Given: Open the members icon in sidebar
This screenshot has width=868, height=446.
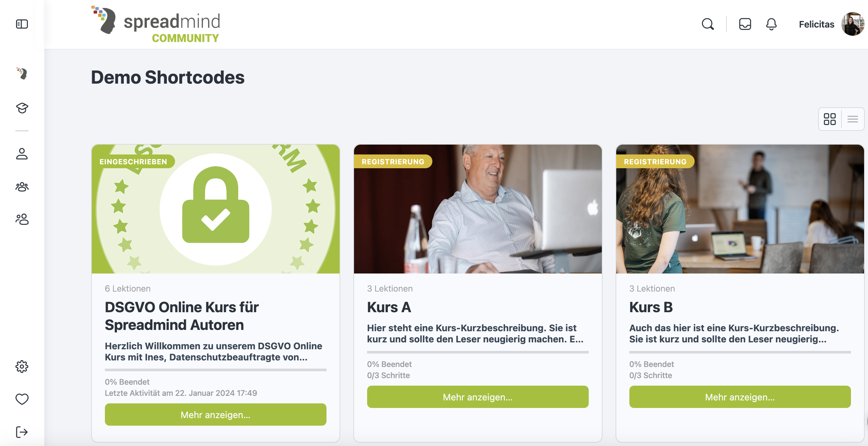Looking at the screenshot, I should (x=22, y=219).
